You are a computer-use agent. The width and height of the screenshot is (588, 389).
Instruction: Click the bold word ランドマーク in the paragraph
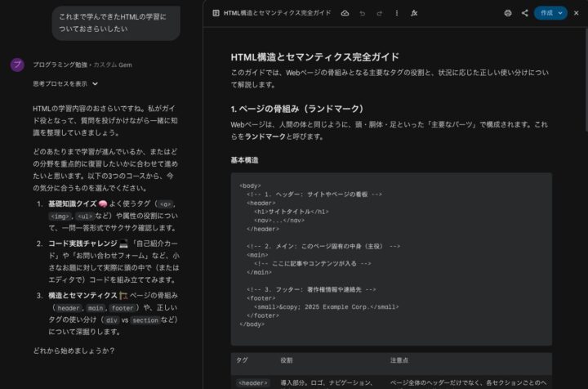pos(265,136)
